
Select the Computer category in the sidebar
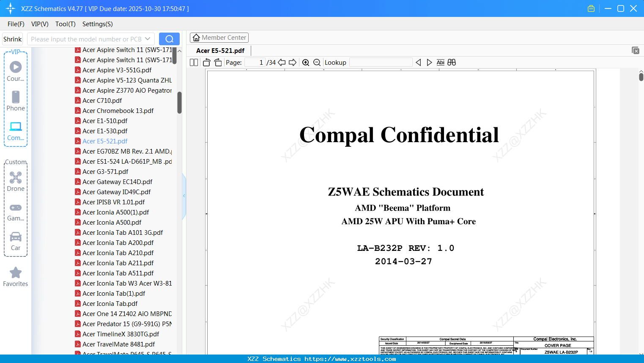click(x=16, y=131)
